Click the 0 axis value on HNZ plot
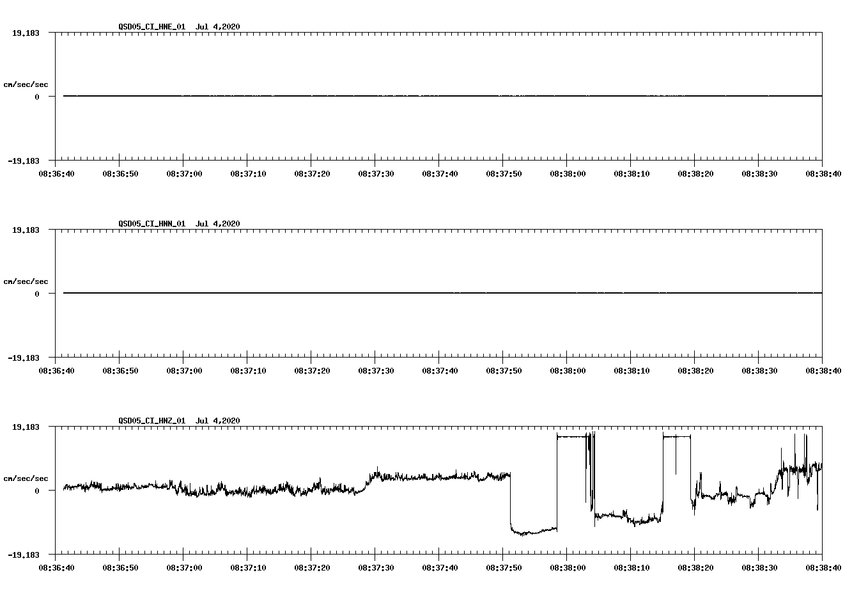Viewport: 868px width, 591px height. [x=37, y=491]
